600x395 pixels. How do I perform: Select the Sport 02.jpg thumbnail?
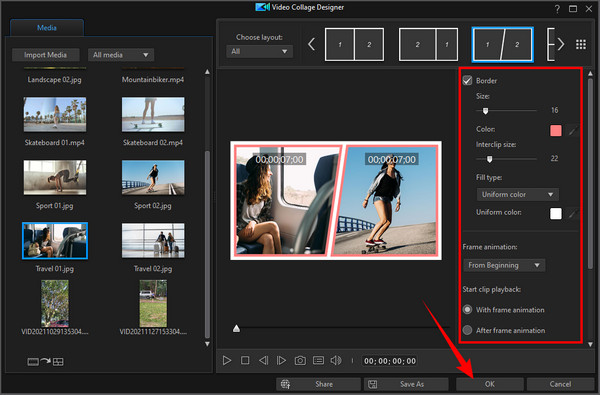[153, 177]
